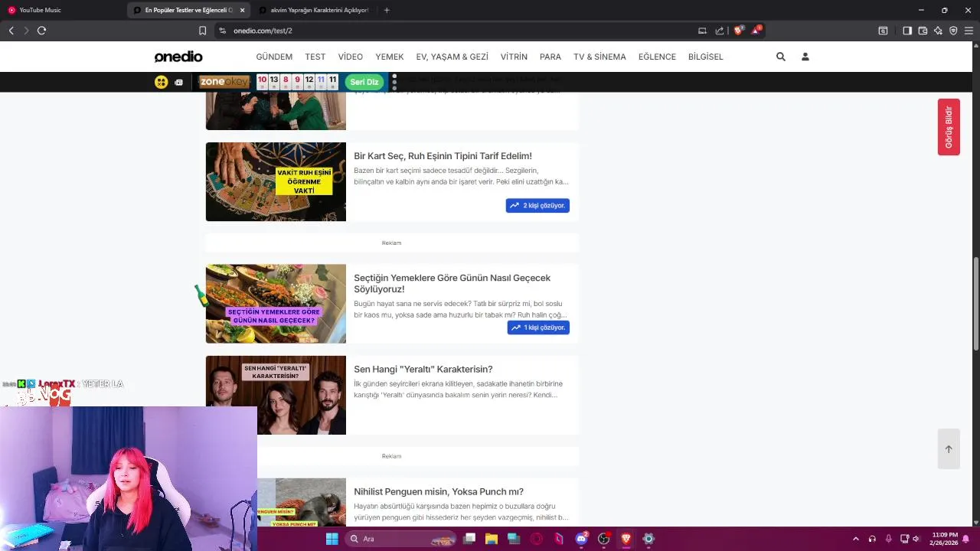Open Leo AI sparkle icon
This screenshot has height=551, width=980.
(938, 31)
